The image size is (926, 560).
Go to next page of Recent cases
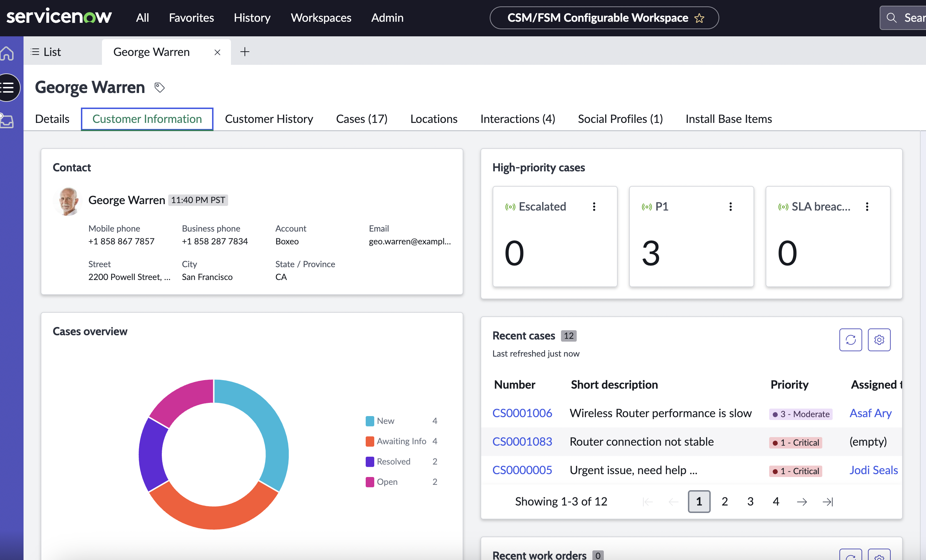click(x=802, y=502)
